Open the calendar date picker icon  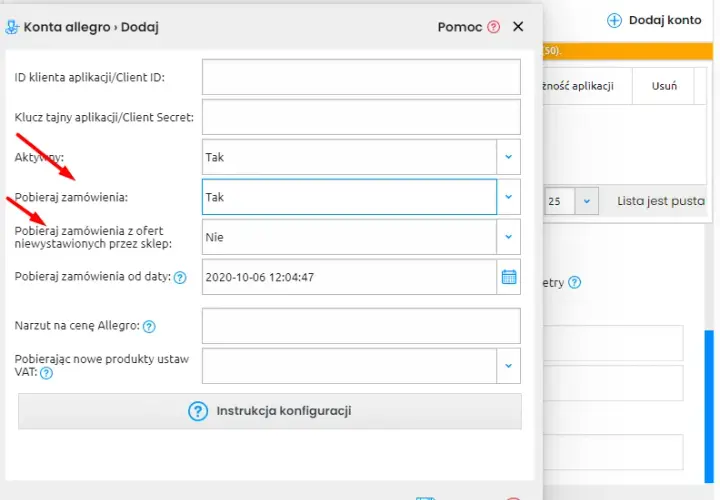509,277
